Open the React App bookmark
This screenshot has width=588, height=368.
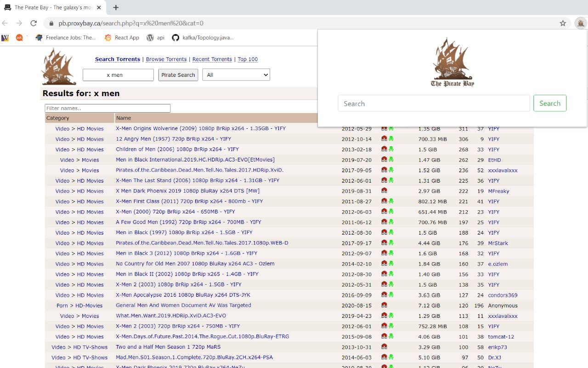point(122,38)
